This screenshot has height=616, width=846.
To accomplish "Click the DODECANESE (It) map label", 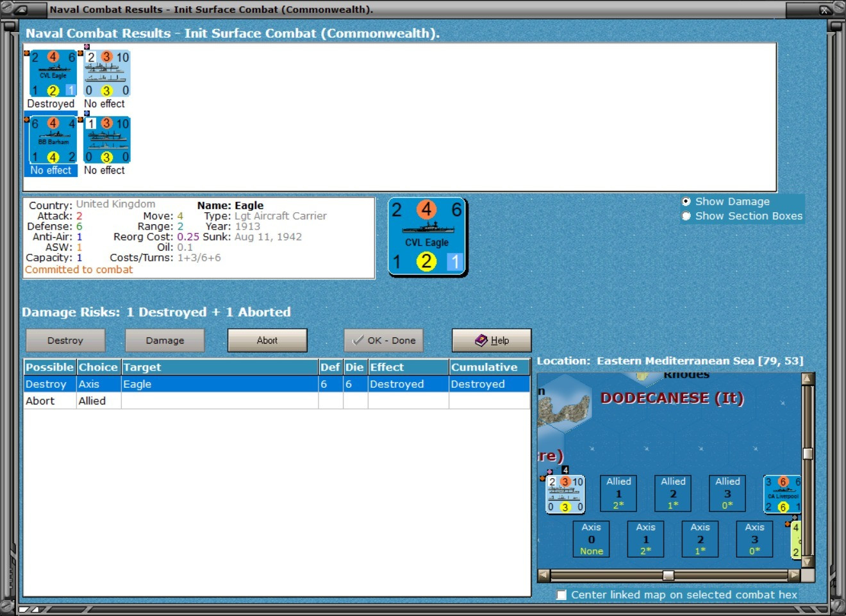I will (x=672, y=398).
